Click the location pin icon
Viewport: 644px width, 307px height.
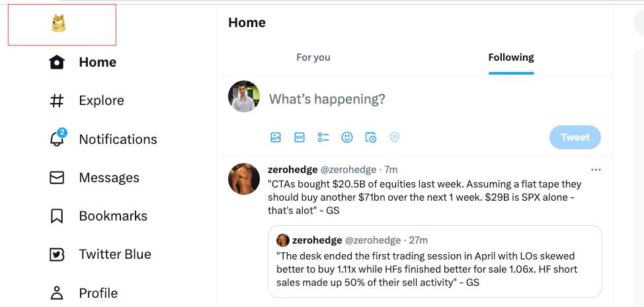point(395,137)
